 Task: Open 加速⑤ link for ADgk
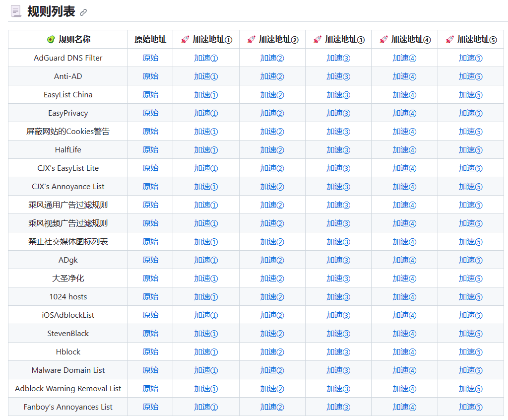[x=470, y=260]
